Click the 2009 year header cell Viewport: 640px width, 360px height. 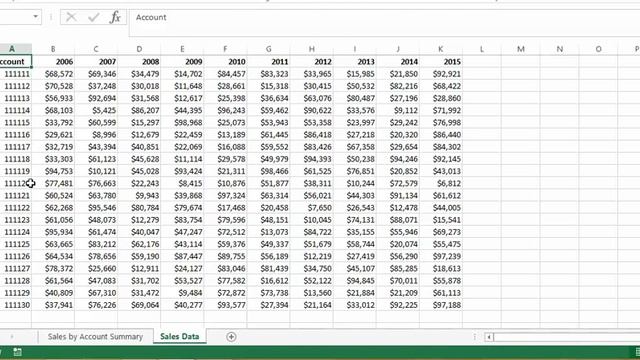[182, 62]
